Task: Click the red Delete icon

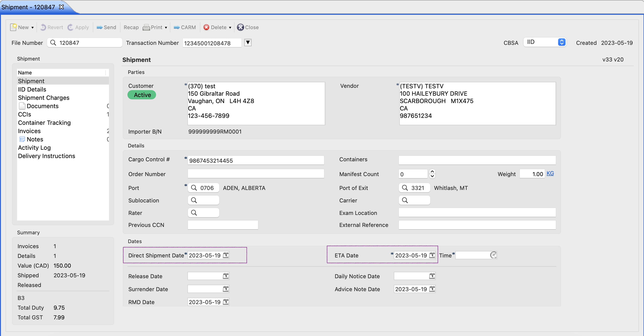Action: click(206, 27)
